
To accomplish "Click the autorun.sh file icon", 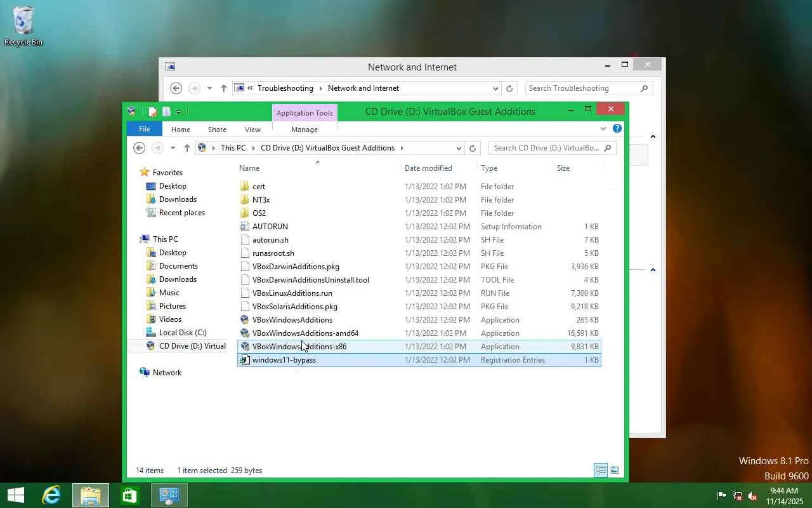I will click(245, 240).
